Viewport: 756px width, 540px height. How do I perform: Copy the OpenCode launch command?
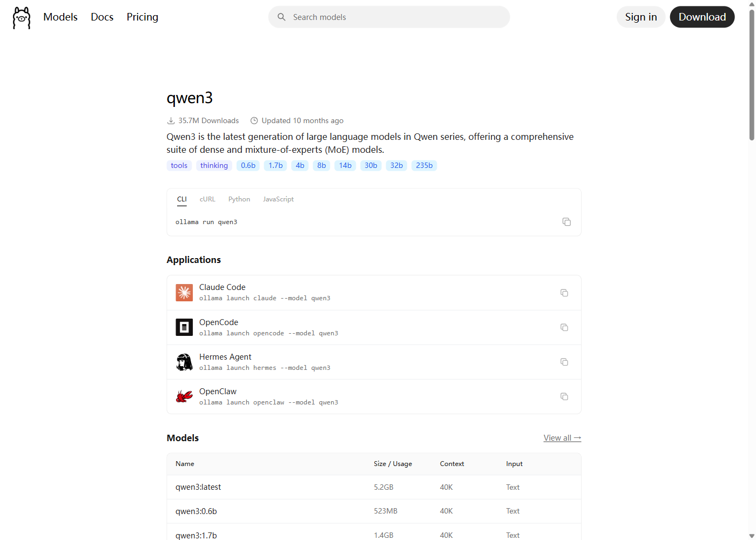point(564,327)
